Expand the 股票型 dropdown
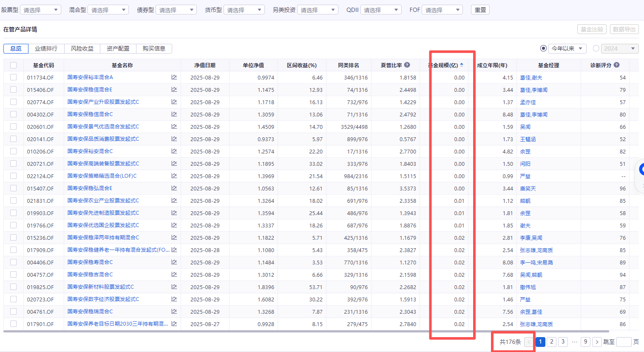Image resolution: width=644 pixels, height=352 pixels. pos(40,10)
